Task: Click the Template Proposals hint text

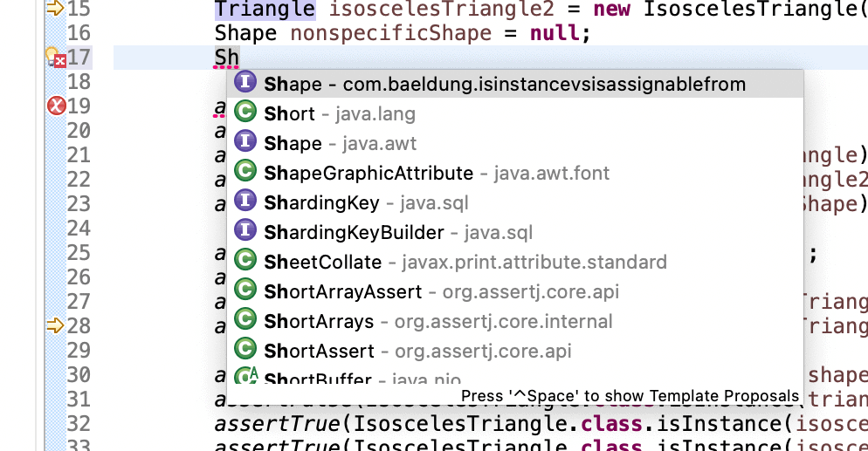Action: pyautogui.click(x=630, y=396)
